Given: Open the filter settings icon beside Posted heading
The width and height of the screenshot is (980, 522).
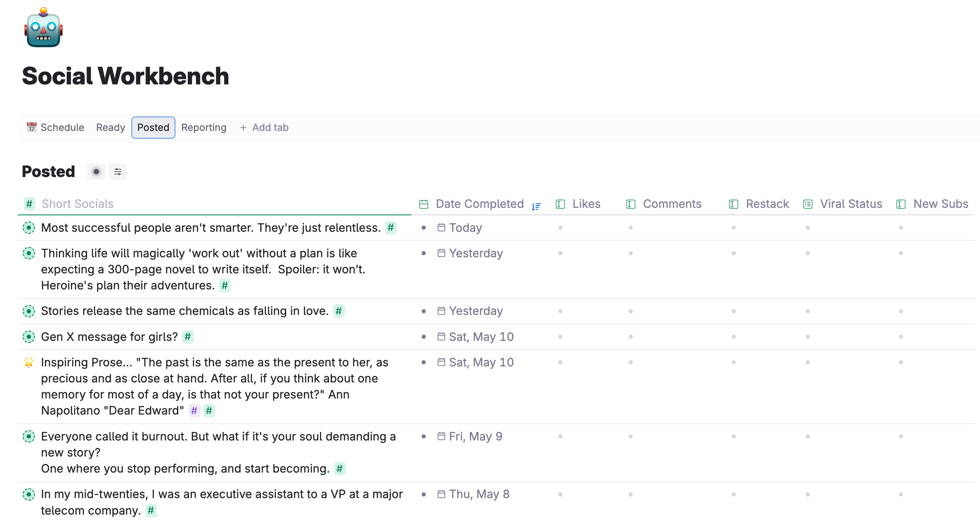Looking at the screenshot, I should 118,172.
